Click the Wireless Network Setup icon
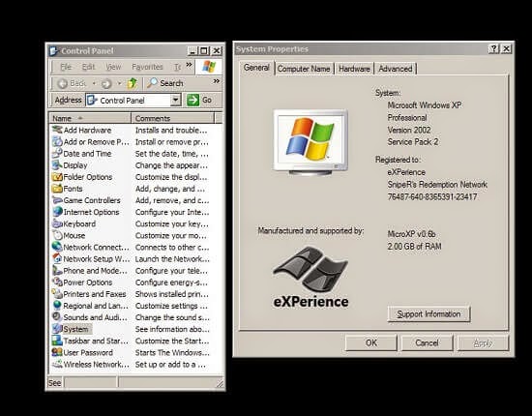This screenshot has width=532, height=416. pos(57,364)
